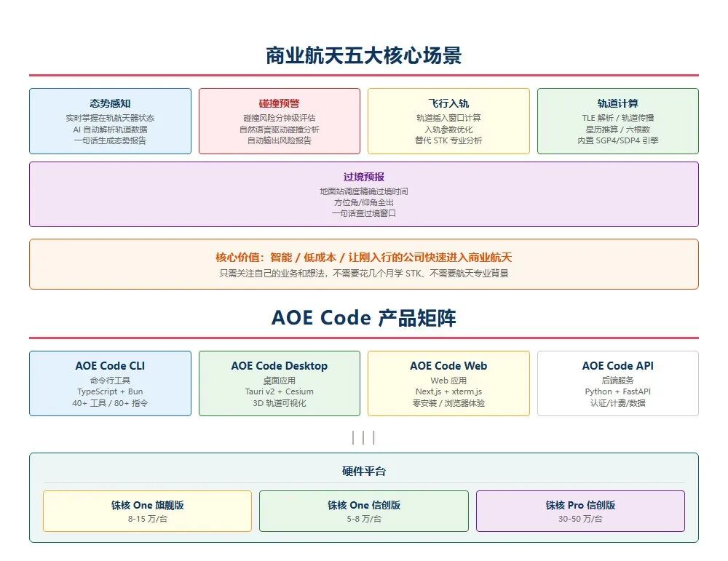Click price 8-15 万/台

(147, 519)
